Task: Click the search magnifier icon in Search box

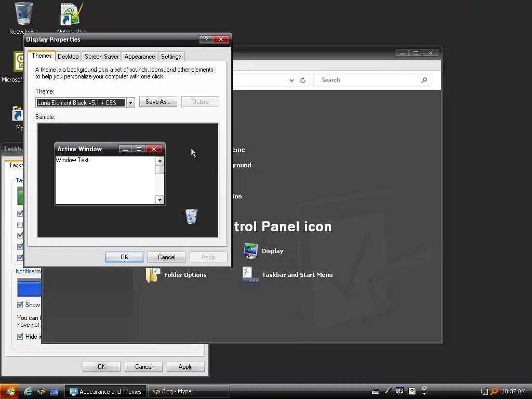Action: [x=424, y=80]
